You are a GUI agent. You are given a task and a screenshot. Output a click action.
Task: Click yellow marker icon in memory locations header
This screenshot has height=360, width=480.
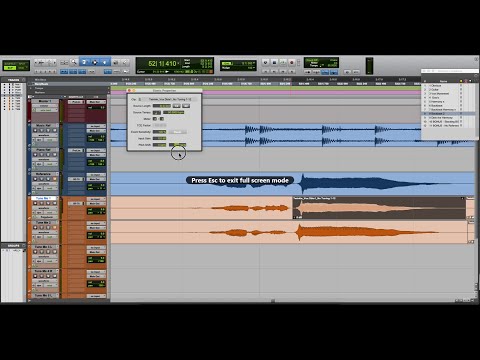point(461,81)
